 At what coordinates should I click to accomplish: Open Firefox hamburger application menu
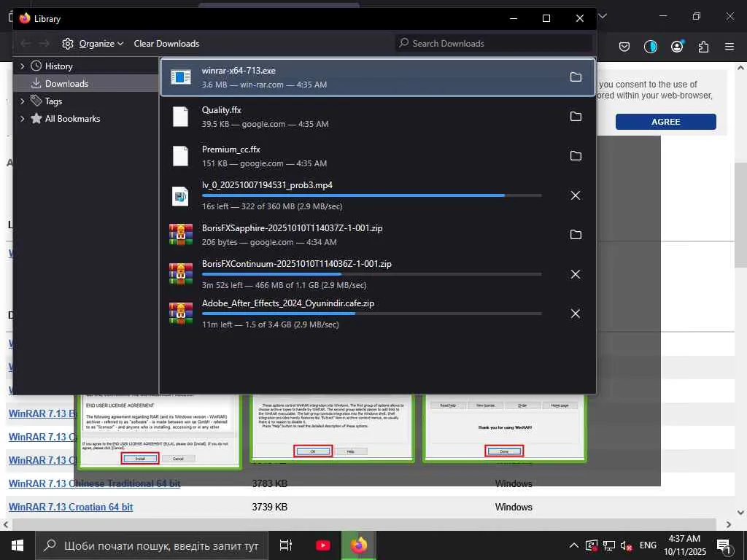(x=729, y=47)
